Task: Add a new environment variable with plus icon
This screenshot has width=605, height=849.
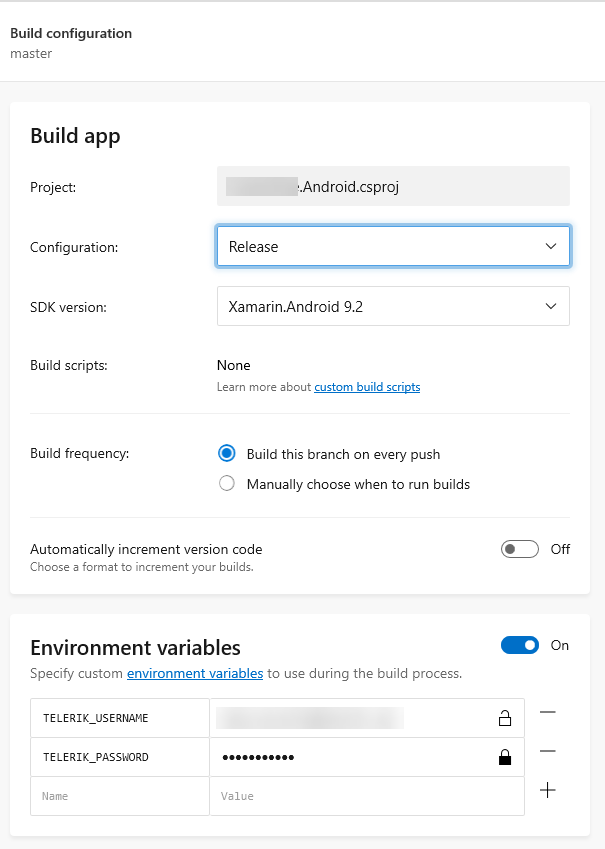Action: tap(547, 790)
